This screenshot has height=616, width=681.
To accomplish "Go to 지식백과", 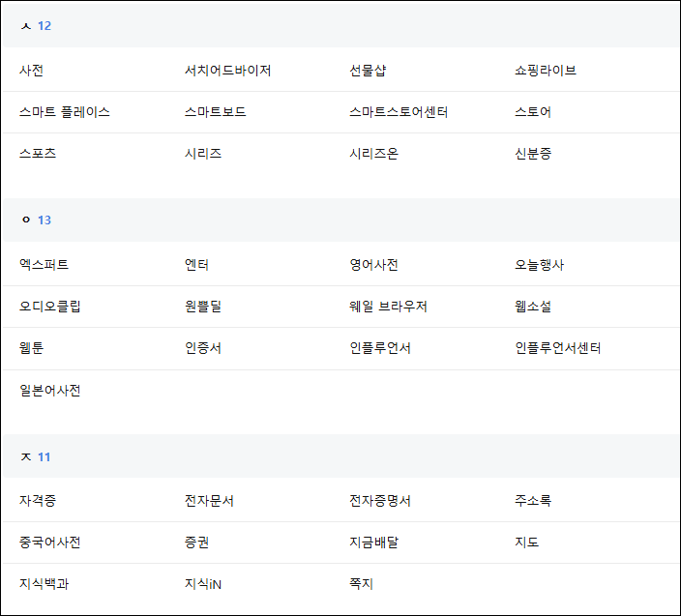I will tap(44, 584).
